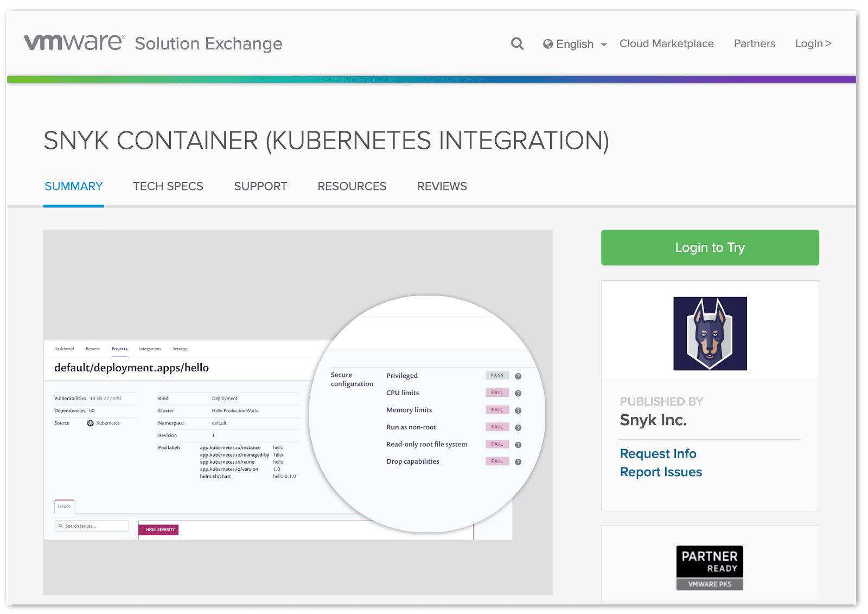Click the Settings tab in the Snyk screenshot
Screen dimensions: 868x614
coord(180,349)
